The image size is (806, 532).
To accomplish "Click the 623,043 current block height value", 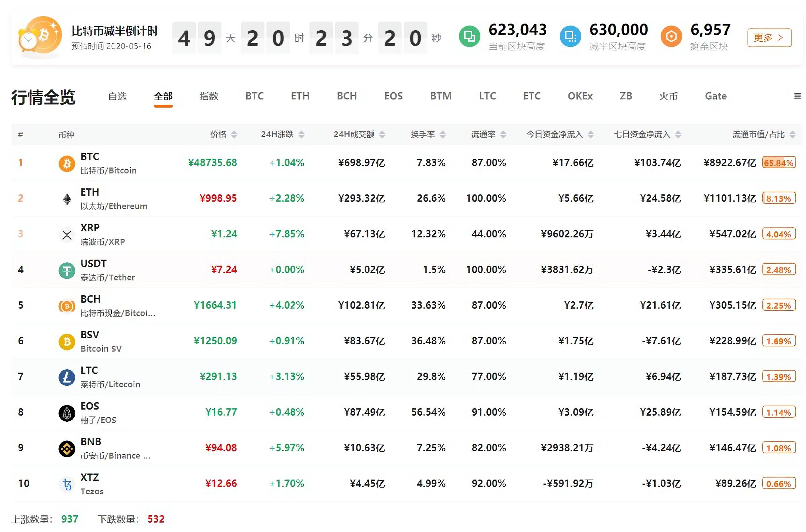I will 517,30.
